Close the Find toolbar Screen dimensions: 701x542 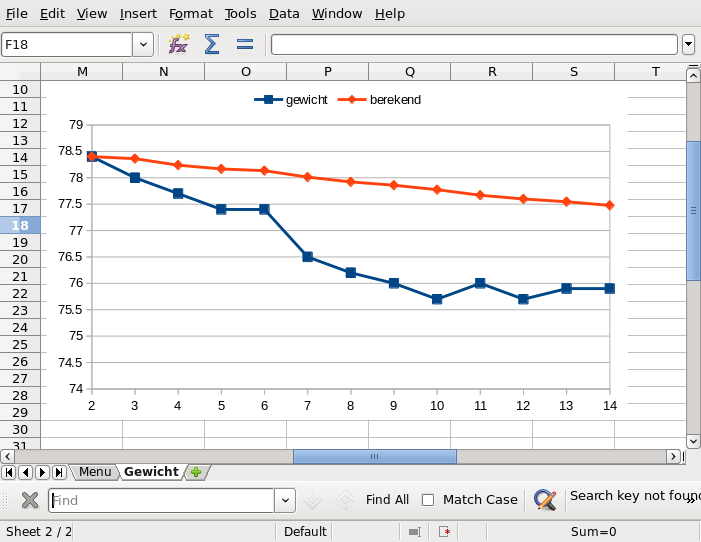(x=30, y=500)
